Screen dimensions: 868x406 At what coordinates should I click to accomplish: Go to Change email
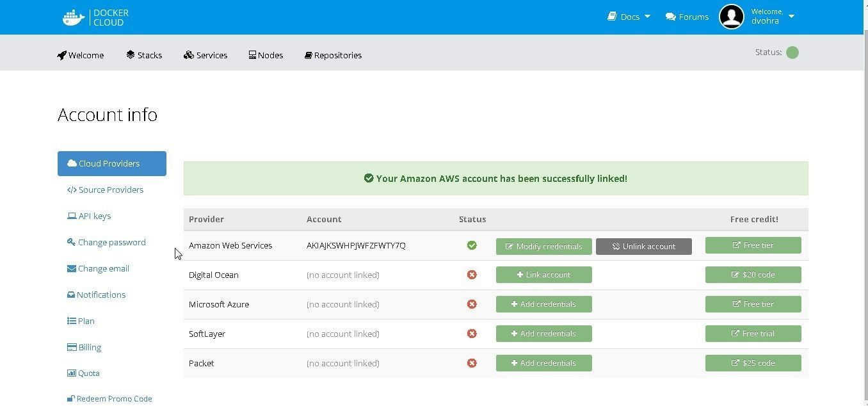[98, 268]
